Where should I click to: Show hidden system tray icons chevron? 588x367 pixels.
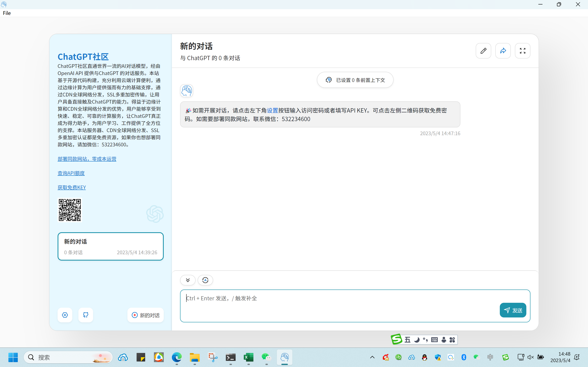point(372,357)
